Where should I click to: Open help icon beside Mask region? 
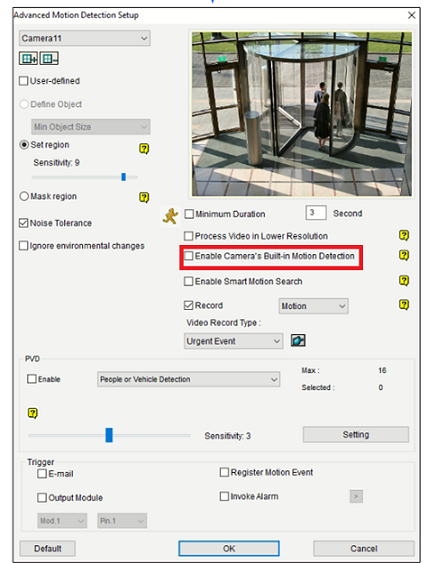click(x=144, y=197)
